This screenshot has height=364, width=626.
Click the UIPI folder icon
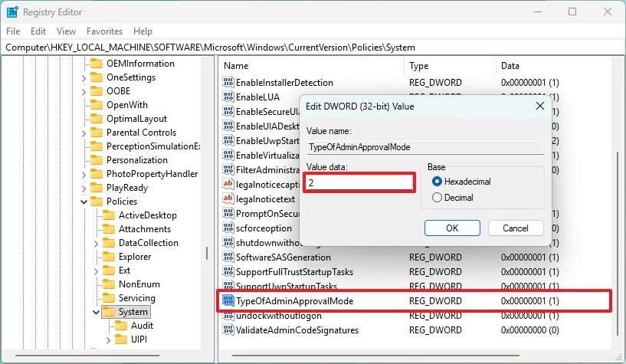pos(121,339)
